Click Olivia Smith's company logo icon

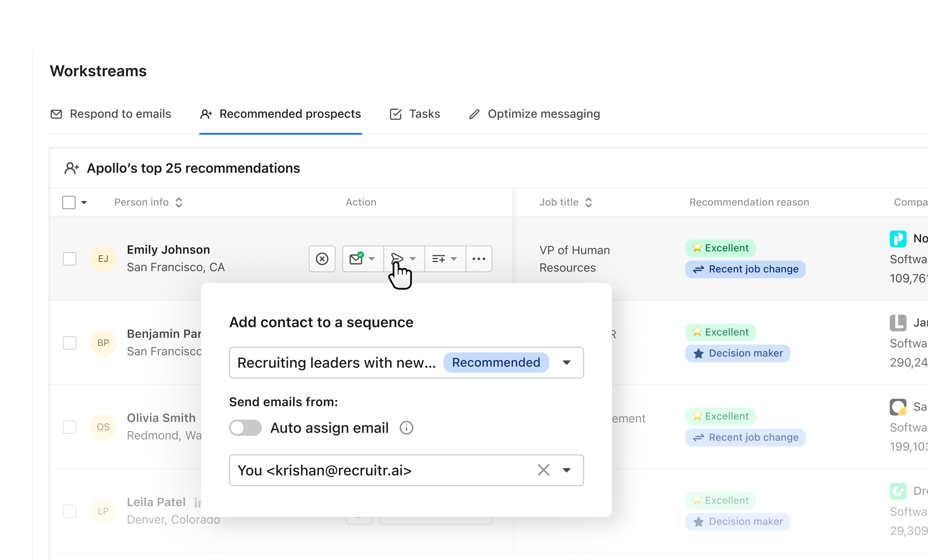coord(898,407)
